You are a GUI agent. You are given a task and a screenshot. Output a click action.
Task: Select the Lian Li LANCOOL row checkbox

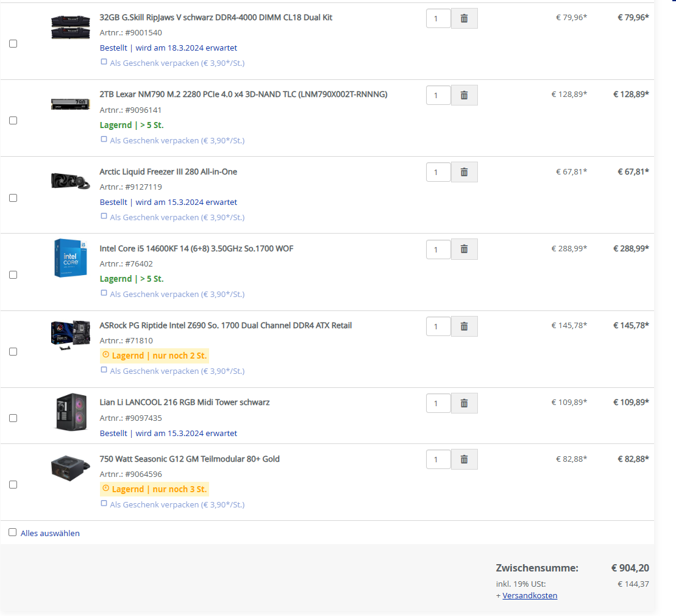[13, 418]
